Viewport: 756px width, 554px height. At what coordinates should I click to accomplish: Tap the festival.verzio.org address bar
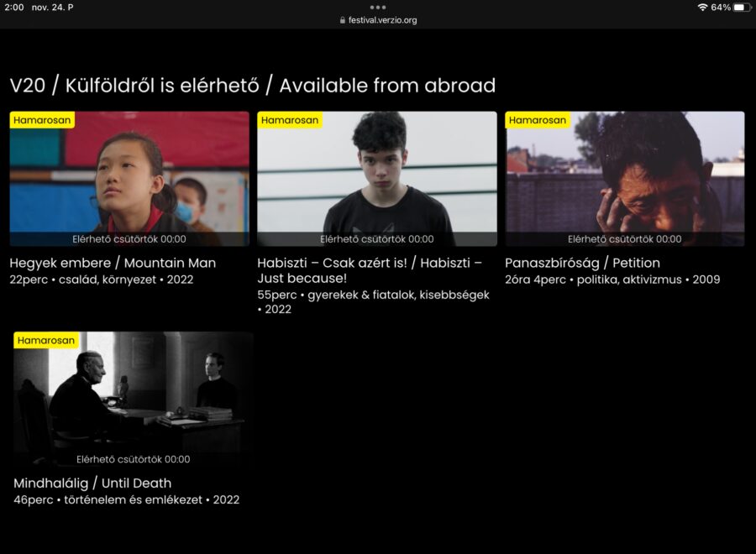click(378, 20)
